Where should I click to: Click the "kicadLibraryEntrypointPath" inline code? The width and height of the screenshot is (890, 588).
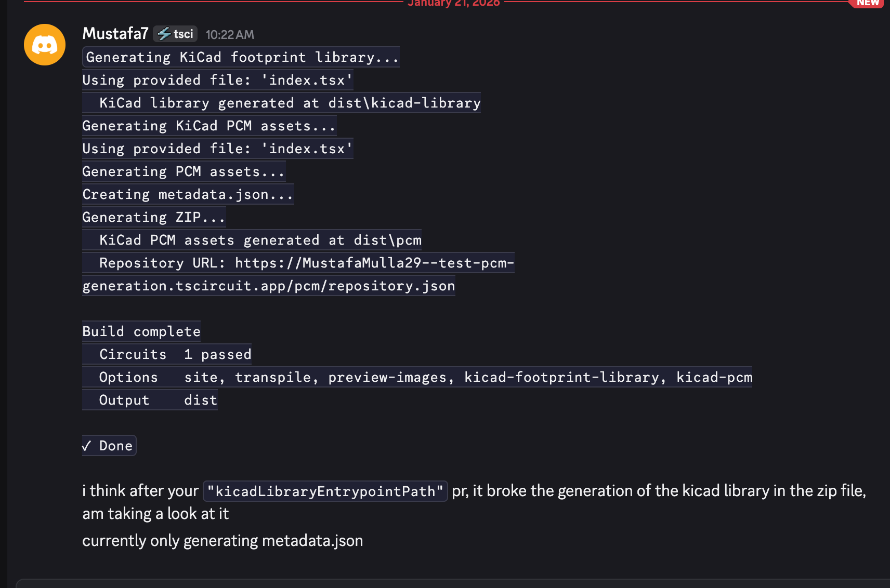pyautogui.click(x=325, y=491)
